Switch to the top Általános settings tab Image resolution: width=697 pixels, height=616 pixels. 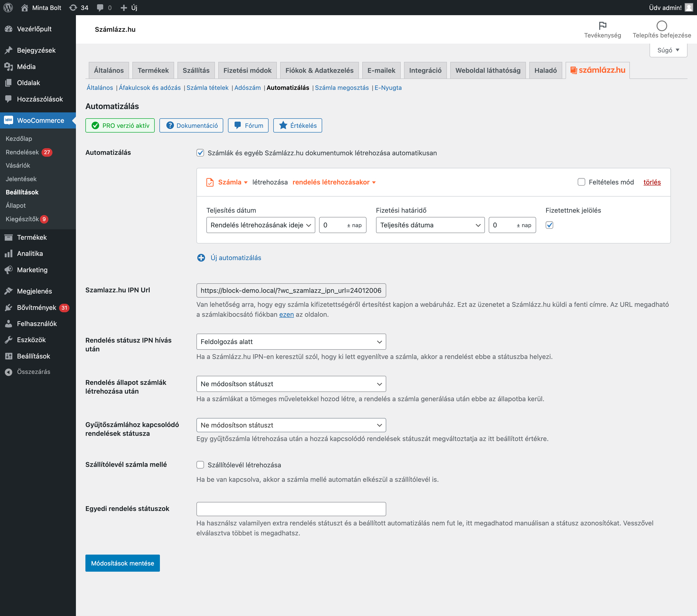pyautogui.click(x=109, y=71)
